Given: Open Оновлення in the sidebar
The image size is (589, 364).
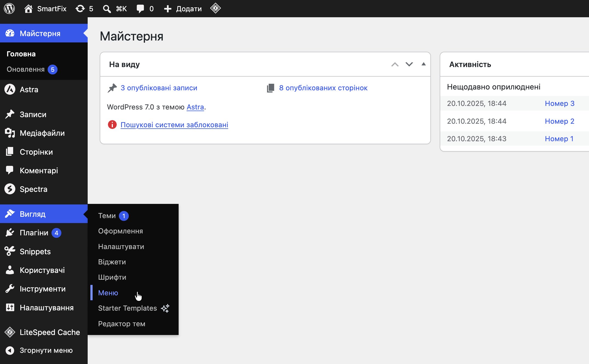Looking at the screenshot, I should (25, 69).
